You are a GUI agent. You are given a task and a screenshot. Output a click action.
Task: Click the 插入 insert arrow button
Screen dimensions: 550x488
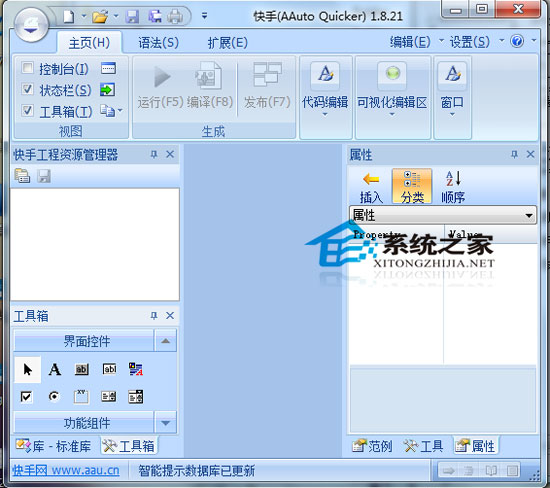tap(371, 187)
